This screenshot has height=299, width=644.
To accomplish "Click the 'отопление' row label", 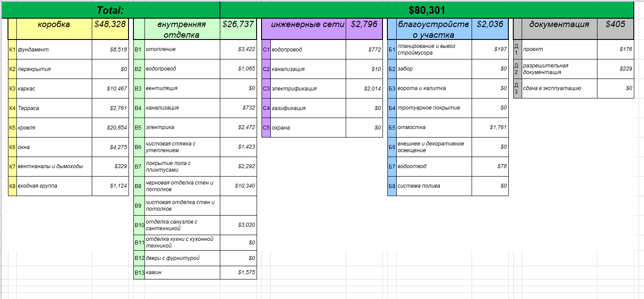I will pyautogui.click(x=182, y=50).
